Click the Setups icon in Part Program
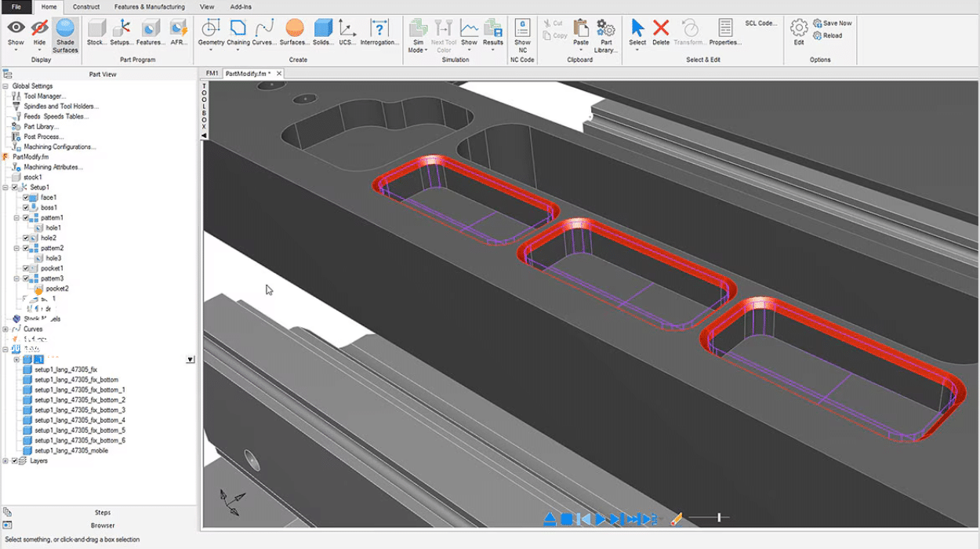This screenshot has height=549, width=980. tap(121, 32)
